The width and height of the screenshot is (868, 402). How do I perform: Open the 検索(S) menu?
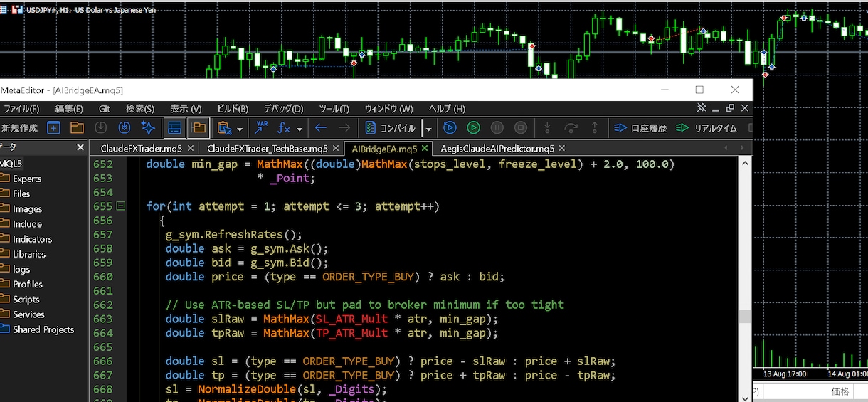[140, 109]
